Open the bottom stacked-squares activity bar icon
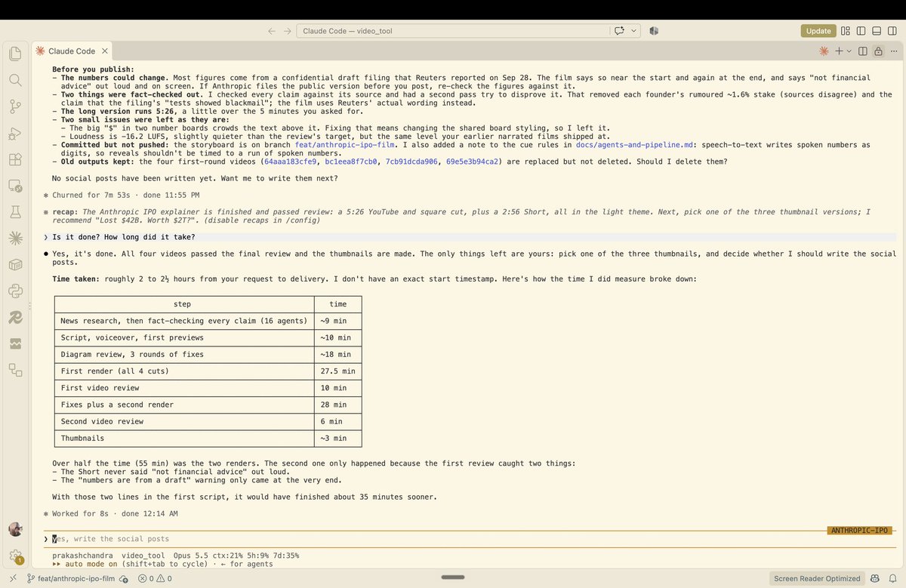This screenshot has height=588, width=906. coord(15,370)
